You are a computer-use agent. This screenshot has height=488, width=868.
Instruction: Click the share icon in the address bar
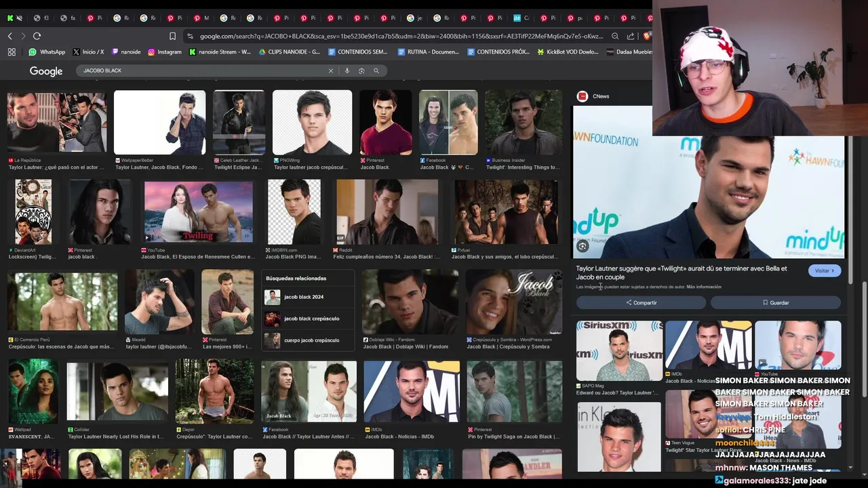(631, 36)
